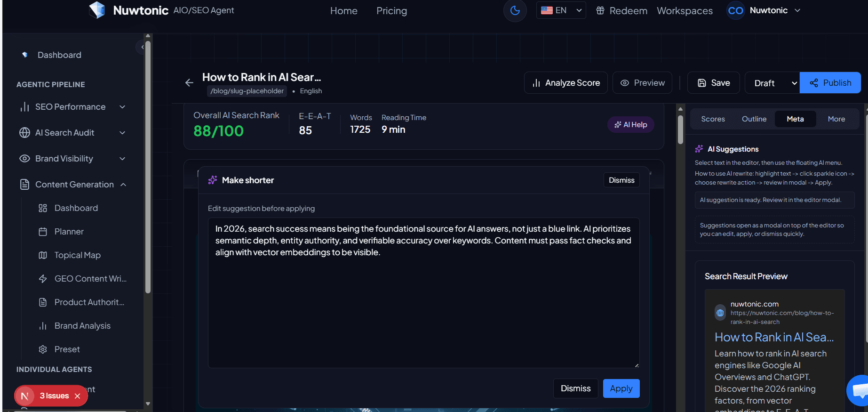Screen dimensions: 868x412
Task: Click the Nuwtonic logo icon
Action: pos(97,10)
